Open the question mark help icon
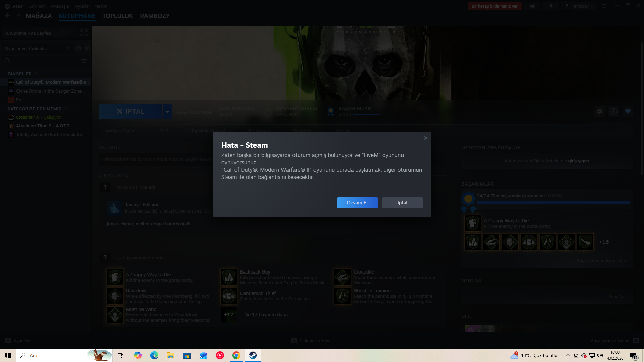The width and height of the screenshot is (644, 362). [567, 6]
